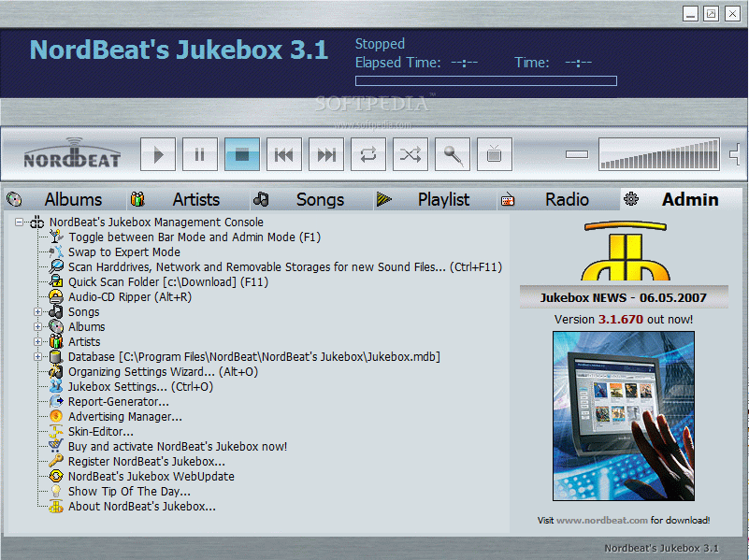Open 'Skin-Editor...' entry
This screenshot has height=560, width=749.
click(101, 432)
